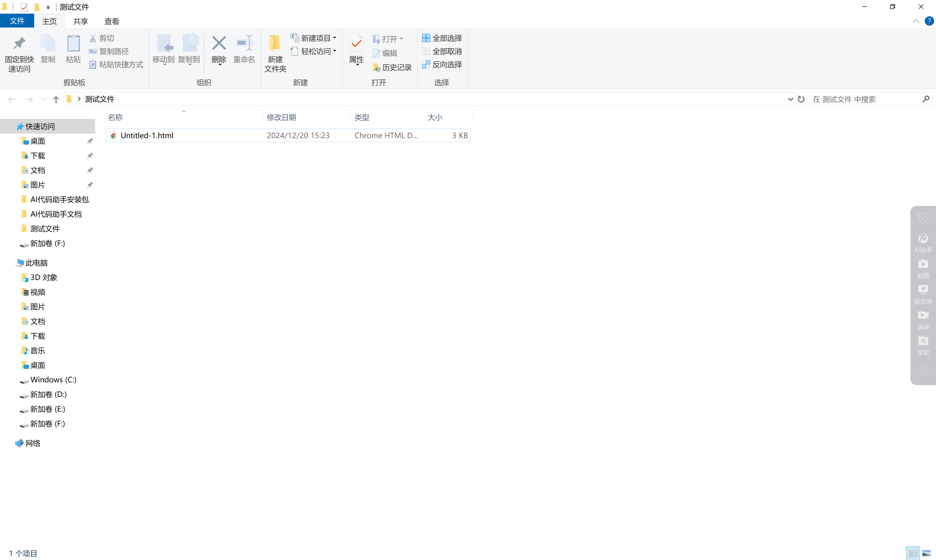Viewport: 936px width, 560px height.
Task: Click the up-directory arrow icon
Action: [56, 100]
